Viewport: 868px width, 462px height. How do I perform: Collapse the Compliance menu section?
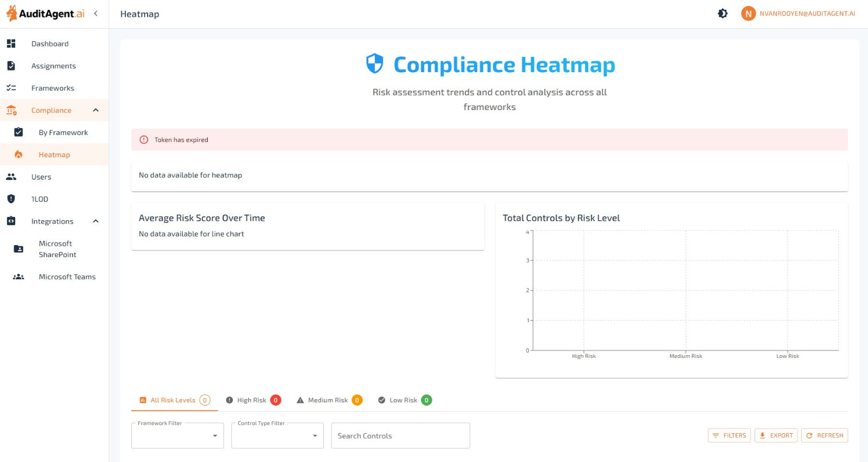96,110
